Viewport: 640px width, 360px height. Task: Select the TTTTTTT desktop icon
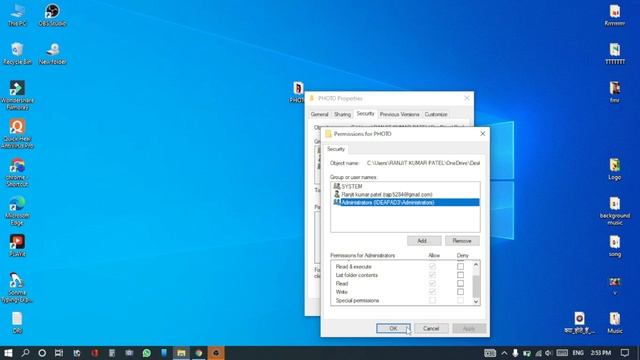(x=615, y=53)
